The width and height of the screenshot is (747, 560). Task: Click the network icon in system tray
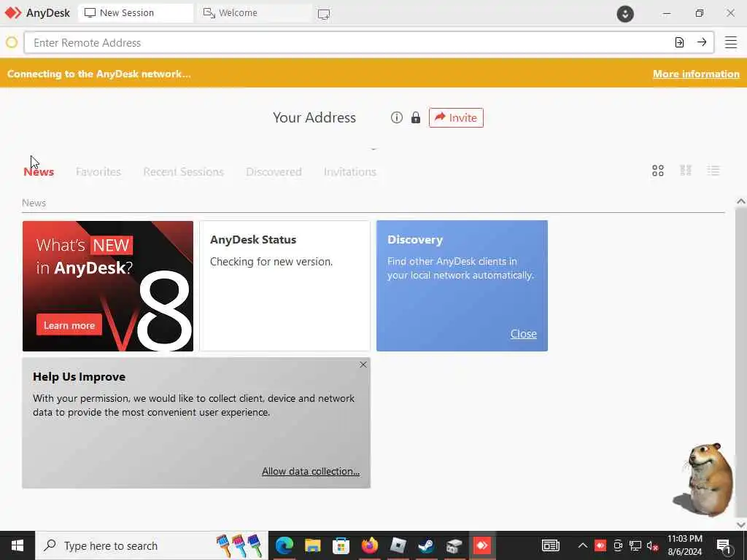click(x=635, y=545)
